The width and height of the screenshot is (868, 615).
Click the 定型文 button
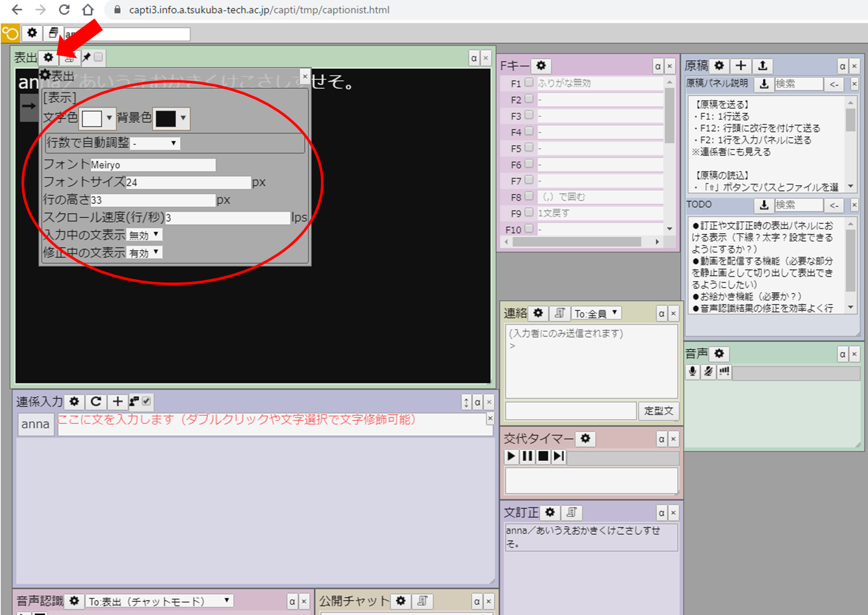(659, 410)
